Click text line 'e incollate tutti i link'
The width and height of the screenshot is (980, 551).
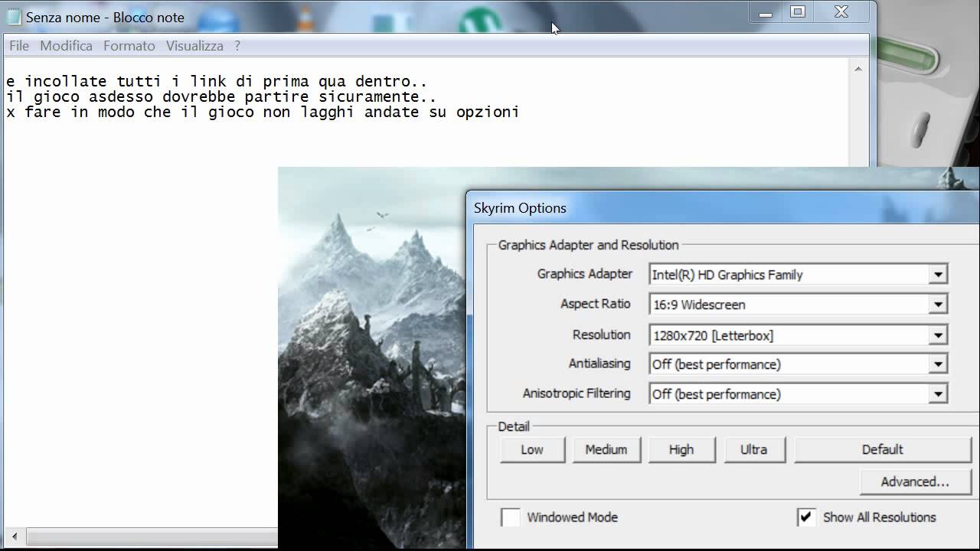coord(216,81)
